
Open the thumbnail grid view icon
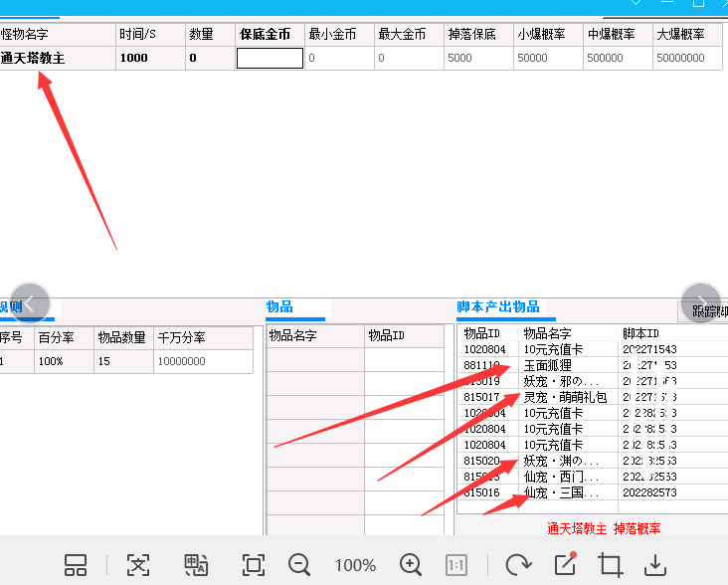(76, 565)
